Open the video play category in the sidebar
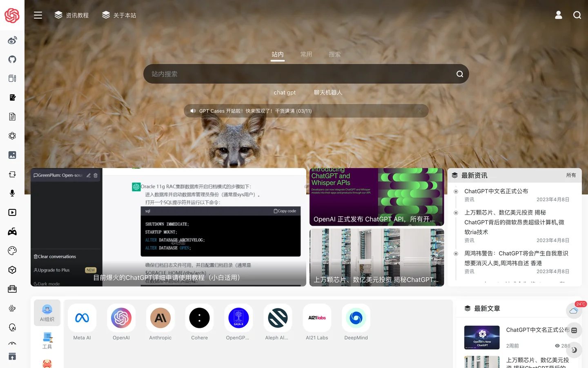The width and height of the screenshot is (588, 368). [12, 212]
